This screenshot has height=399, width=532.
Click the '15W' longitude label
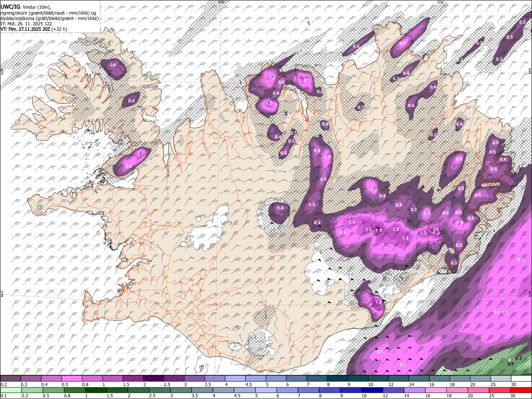point(441,2)
